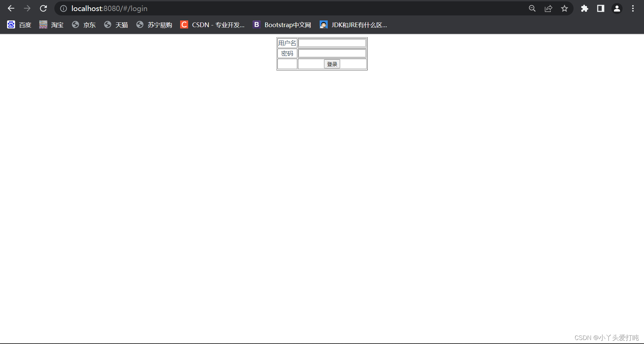Image resolution: width=644 pixels, height=344 pixels.
Task: Open Chrome three-dot menu
Action: click(633, 8)
